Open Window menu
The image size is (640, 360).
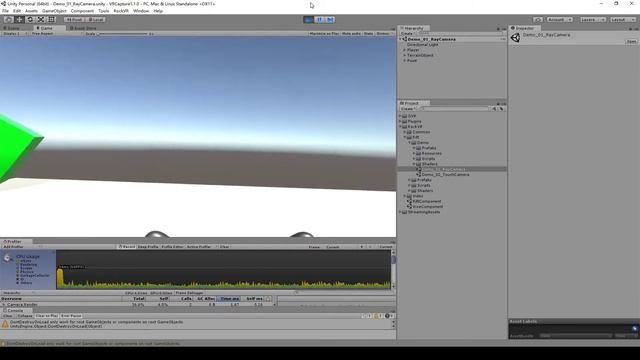(141, 11)
